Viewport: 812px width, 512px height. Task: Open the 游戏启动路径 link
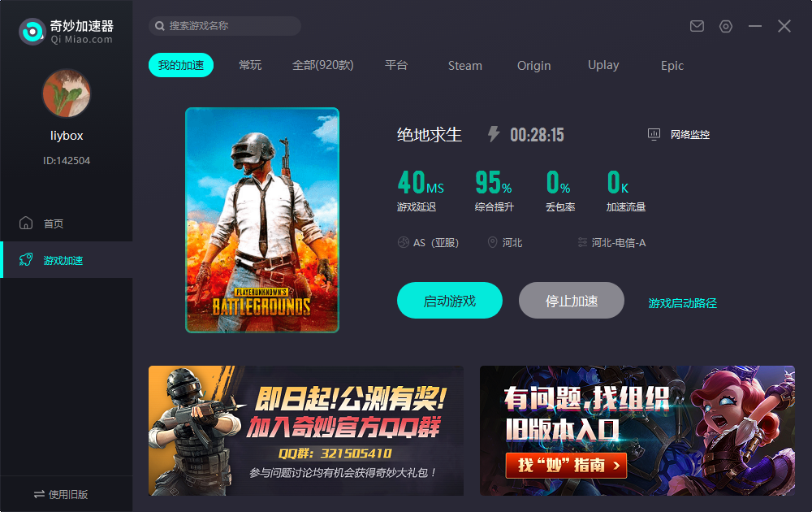click(682, 303)
